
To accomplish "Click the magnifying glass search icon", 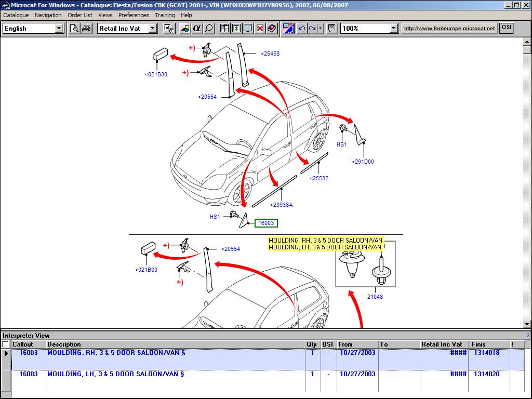I will 209,29.
